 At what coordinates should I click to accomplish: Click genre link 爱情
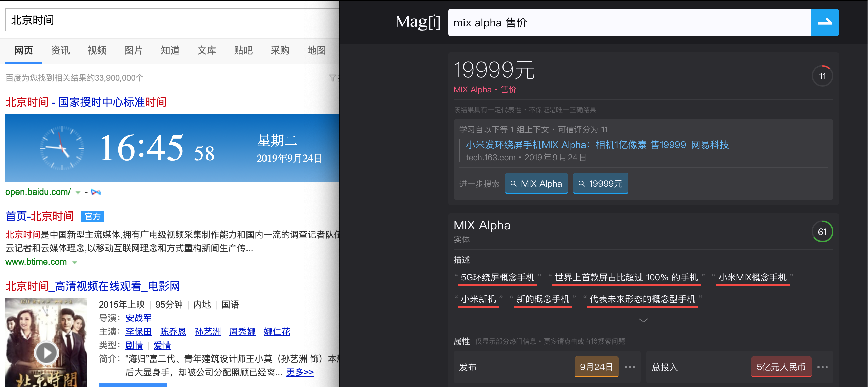162,345
